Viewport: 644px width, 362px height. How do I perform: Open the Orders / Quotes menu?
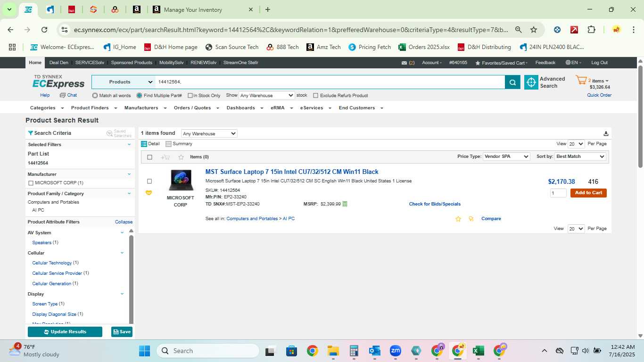(x=196, y=108)
